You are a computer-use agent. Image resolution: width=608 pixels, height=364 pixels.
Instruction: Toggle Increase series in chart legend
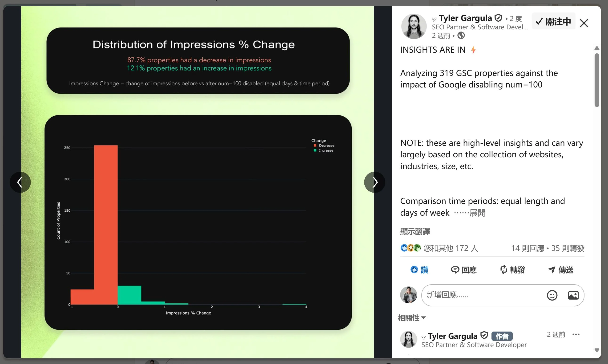click(x=326, y=150)
